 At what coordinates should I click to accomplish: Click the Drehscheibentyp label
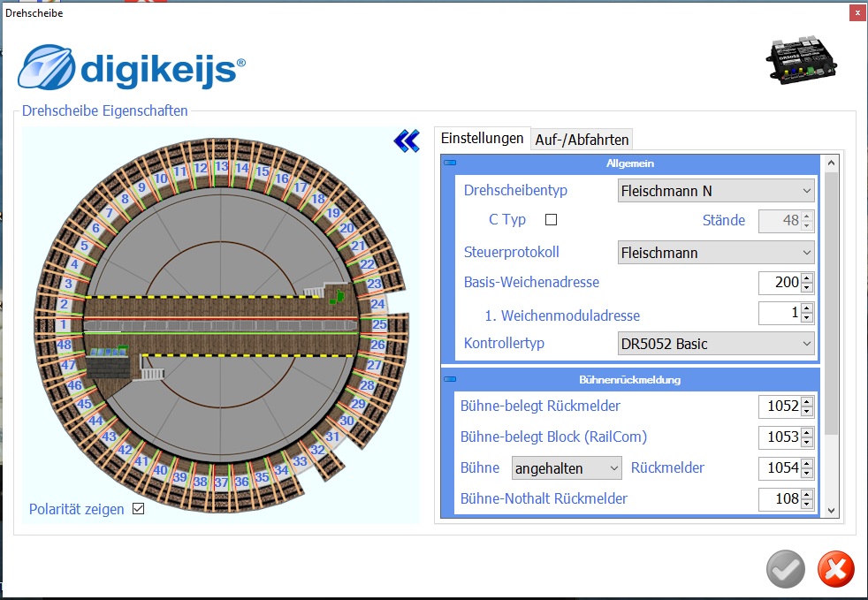pos(515,190)
